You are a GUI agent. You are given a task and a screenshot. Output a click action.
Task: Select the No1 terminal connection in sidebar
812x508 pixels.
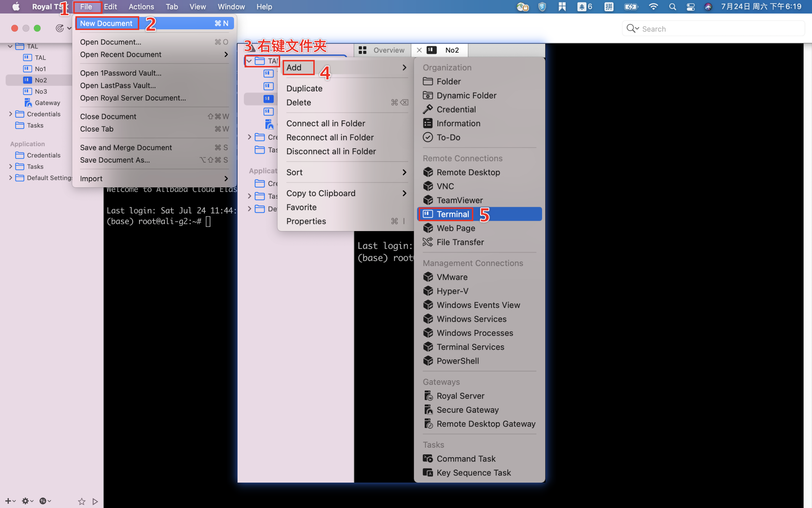click(x=40, y=69)
